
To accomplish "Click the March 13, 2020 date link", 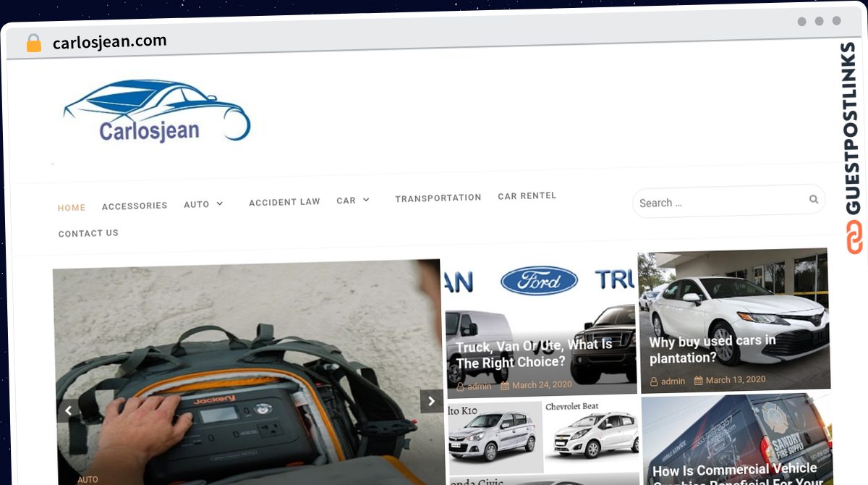I will pyautogui.click(x=736, y=379).
